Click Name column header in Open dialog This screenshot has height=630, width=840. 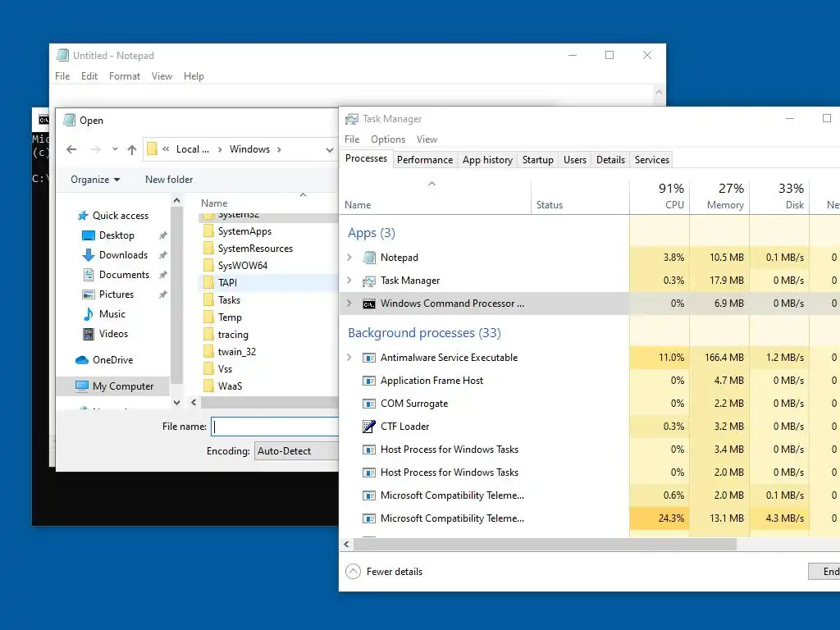pyautogui.click(x=214, y=203)
